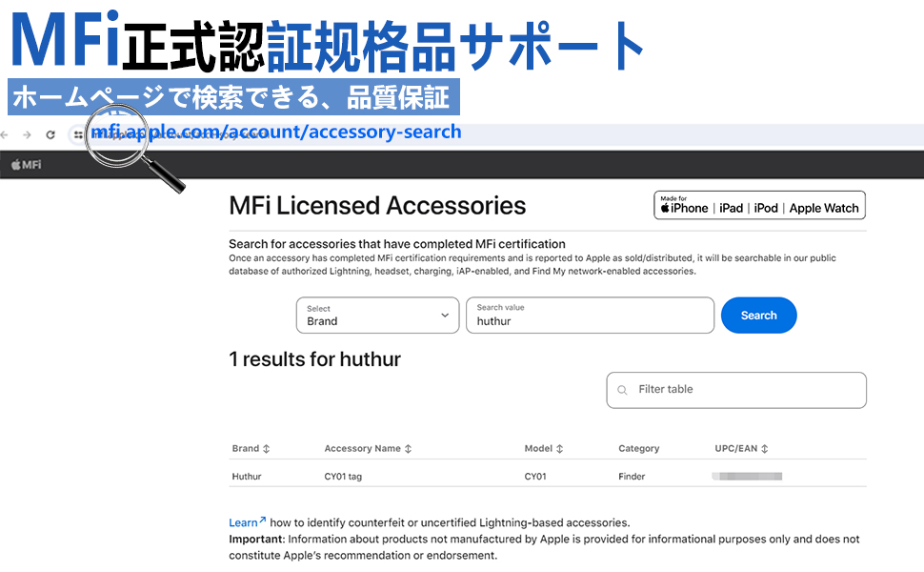Expand the chevron on the Brand selector
This screenshot has width=924, height=572.
(x=444, y=316)
